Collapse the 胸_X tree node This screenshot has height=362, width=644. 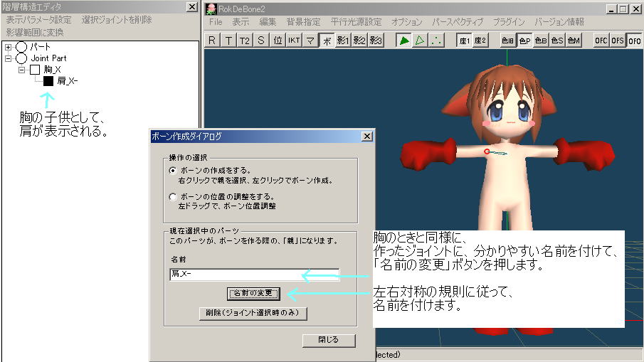[23, 70]
